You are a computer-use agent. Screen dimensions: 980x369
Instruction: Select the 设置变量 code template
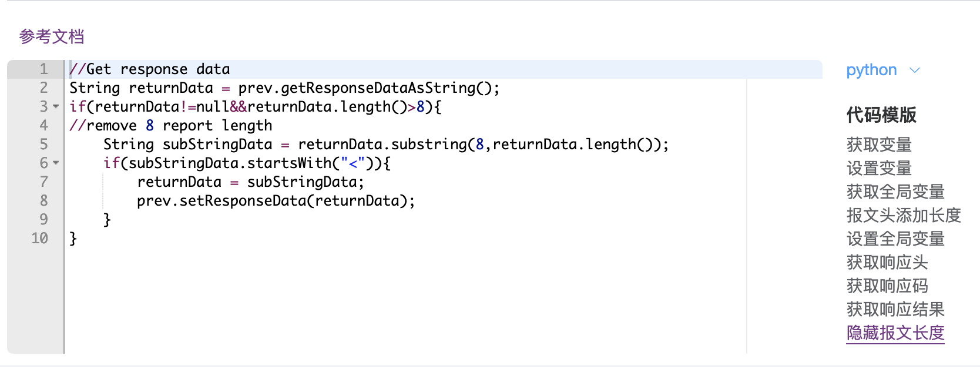[x=878, y=168]
